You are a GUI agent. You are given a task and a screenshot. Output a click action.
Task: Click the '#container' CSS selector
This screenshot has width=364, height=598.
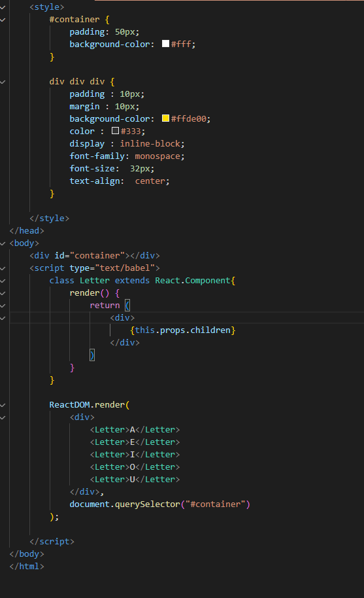pyautogui.click(x=74, y=20)
